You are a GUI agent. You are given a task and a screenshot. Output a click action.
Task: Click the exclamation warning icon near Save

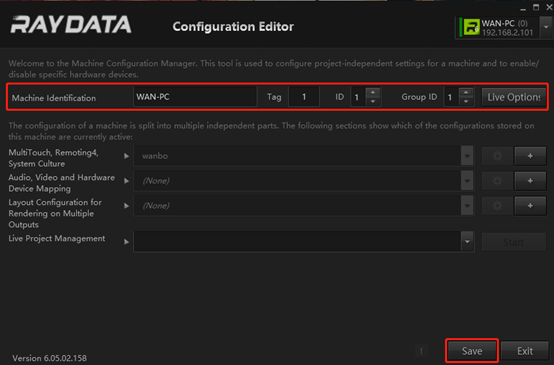(x=421, y=351)
